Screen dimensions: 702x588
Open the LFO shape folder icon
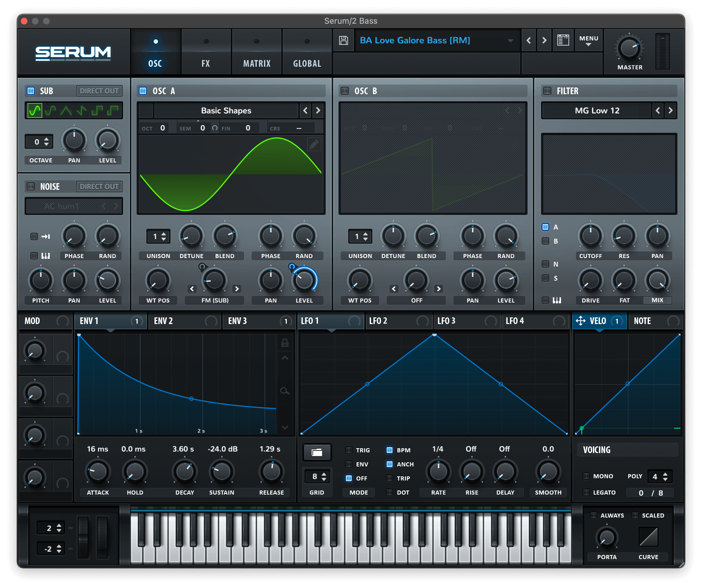click(317, 452)
